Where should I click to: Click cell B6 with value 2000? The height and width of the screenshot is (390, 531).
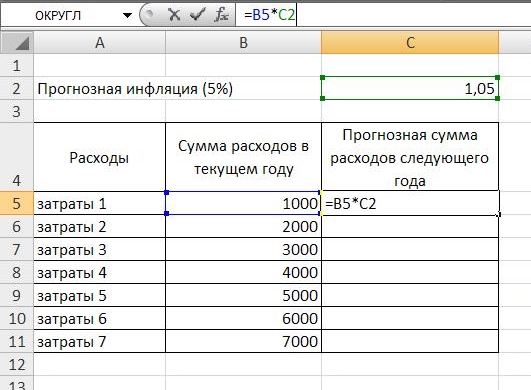(x=243, y=226)
